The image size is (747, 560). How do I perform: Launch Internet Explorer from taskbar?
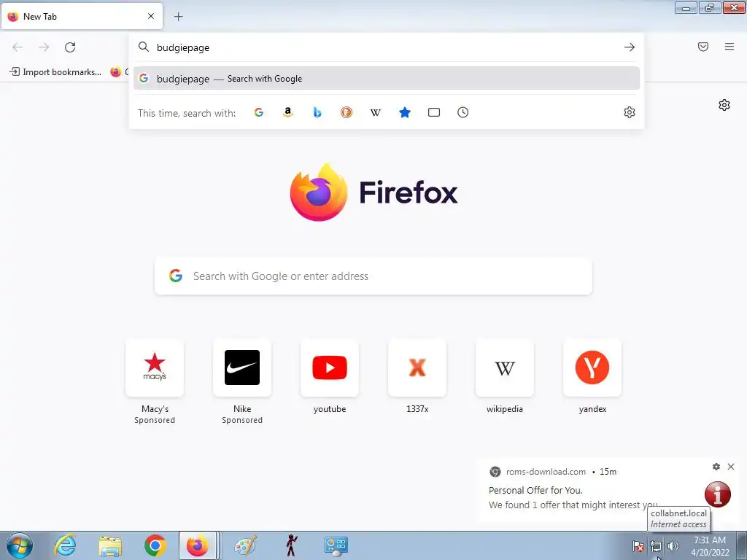(x=65, y=545)
